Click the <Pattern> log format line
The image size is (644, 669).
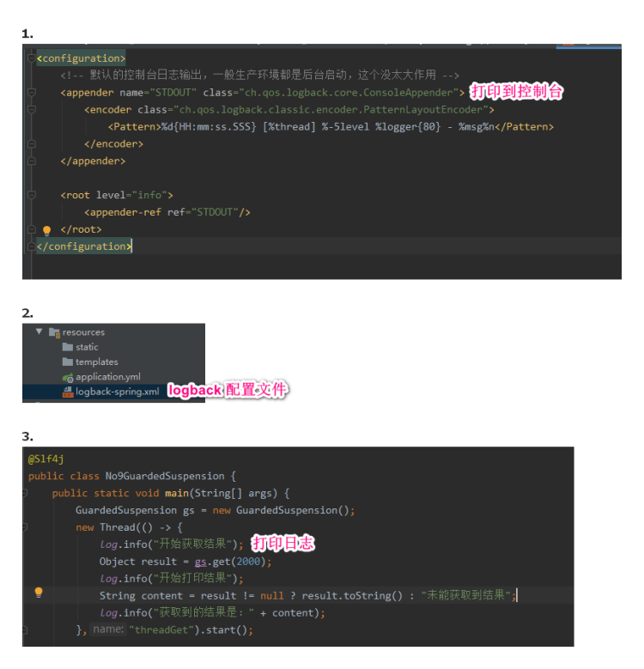click(331, 127)
